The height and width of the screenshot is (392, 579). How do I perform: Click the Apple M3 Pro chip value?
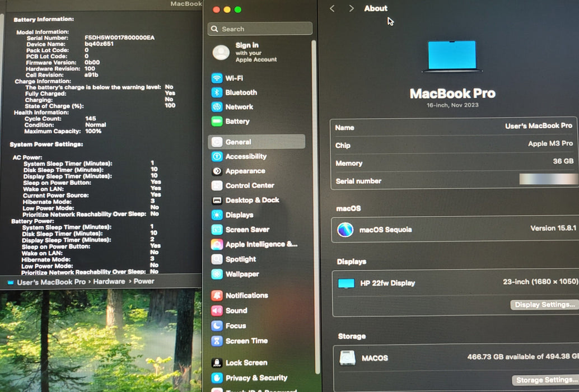tap(550, 143)
